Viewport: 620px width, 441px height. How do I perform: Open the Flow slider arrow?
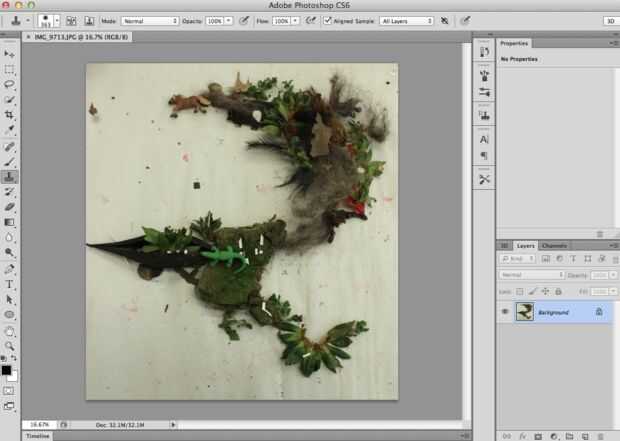pyautogui.click(x=295, y=21)
